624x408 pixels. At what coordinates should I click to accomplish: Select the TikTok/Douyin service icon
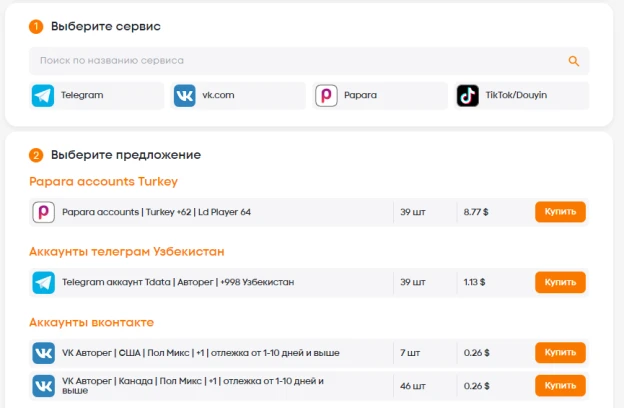[x=468, y=96]
